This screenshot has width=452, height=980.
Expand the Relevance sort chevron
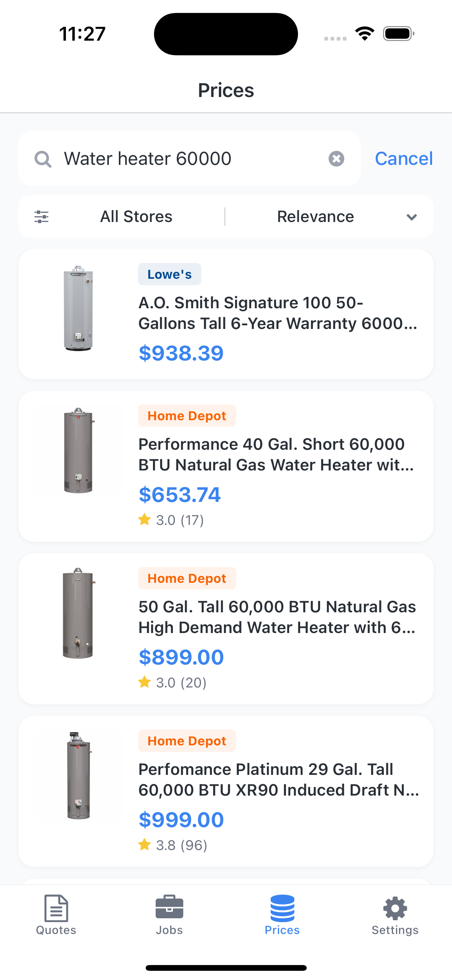pyautogui.click(x=411, y=217)
